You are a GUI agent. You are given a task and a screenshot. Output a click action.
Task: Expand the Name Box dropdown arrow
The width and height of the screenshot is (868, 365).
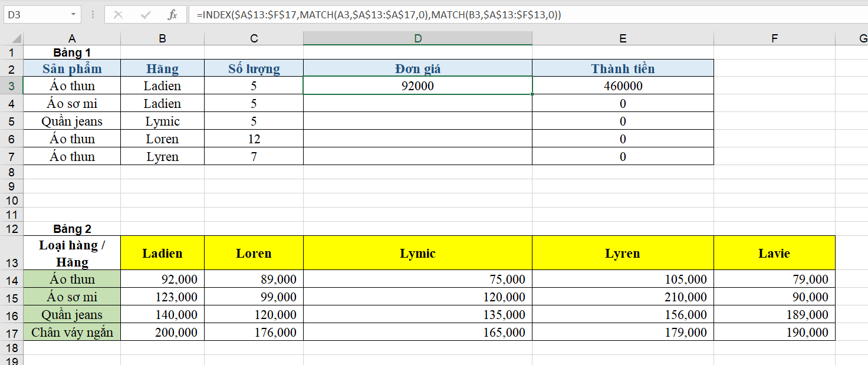coord(73,15)
